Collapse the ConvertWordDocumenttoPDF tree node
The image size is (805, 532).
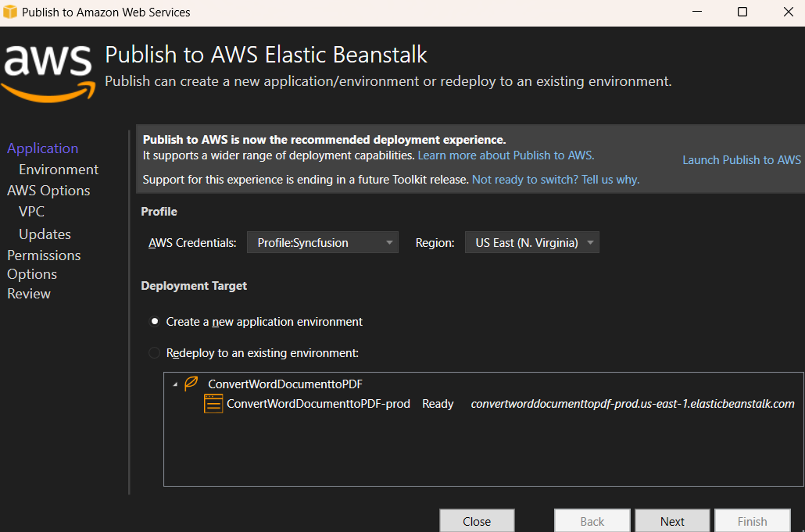175,384
